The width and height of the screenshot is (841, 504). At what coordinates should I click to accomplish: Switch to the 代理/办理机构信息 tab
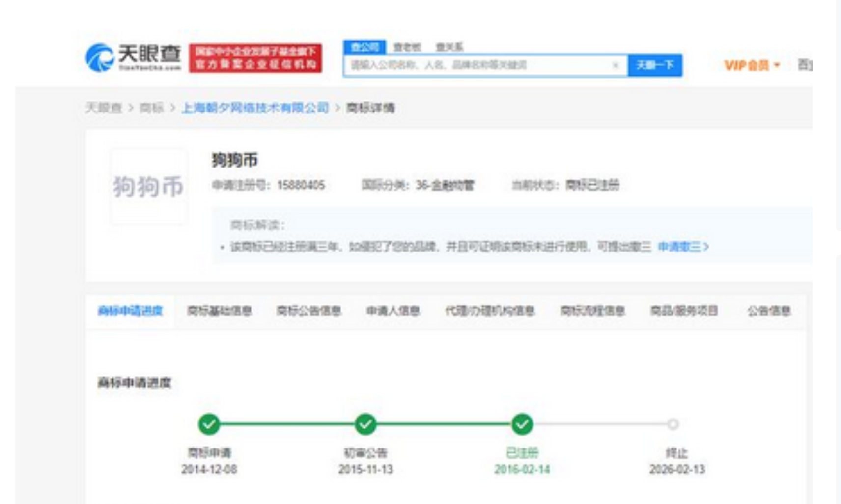(490, 310)
